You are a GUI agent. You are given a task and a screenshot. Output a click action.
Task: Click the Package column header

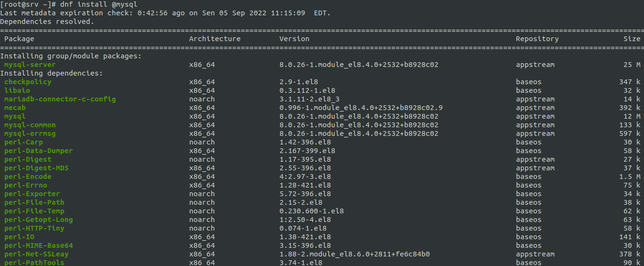(x=19, y=39)
